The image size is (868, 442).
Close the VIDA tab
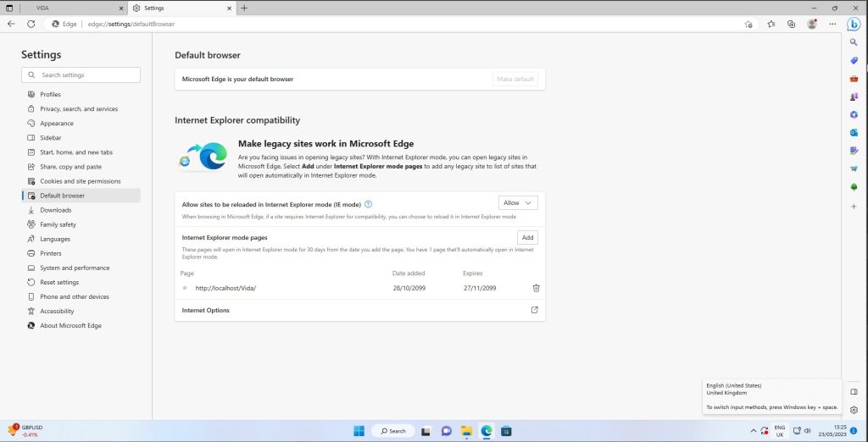121,8
